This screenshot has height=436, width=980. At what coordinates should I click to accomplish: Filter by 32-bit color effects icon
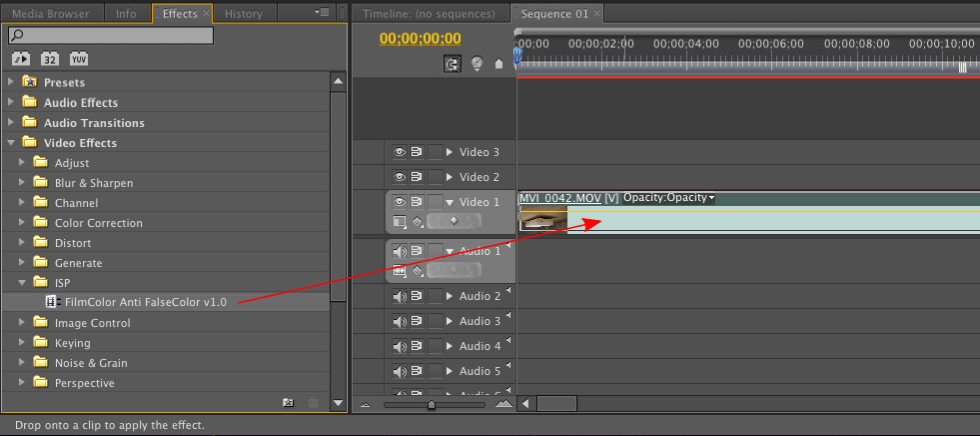50,59
